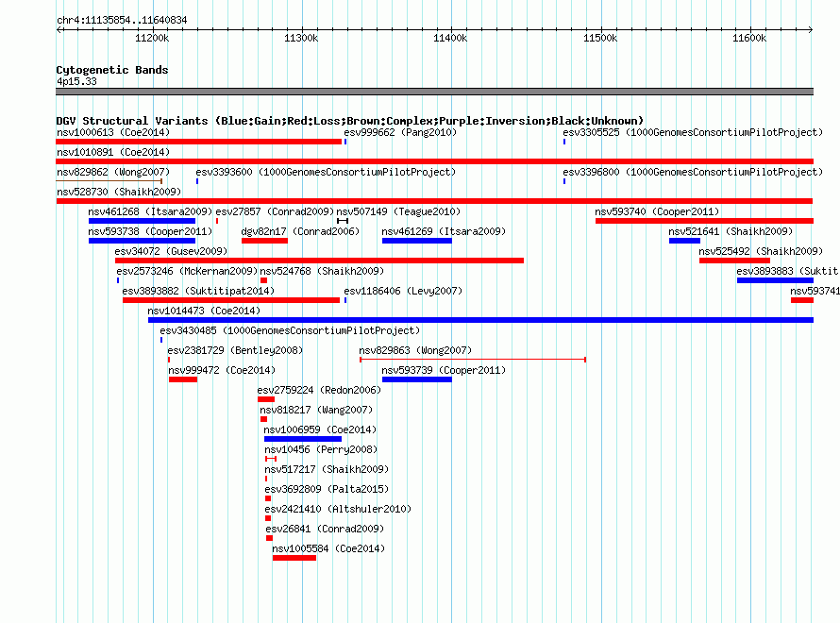Select esv27857 (Conrad2009) label
Image resolution: width=840 pixels, height=623 pixels.
[x=275, y=211]
